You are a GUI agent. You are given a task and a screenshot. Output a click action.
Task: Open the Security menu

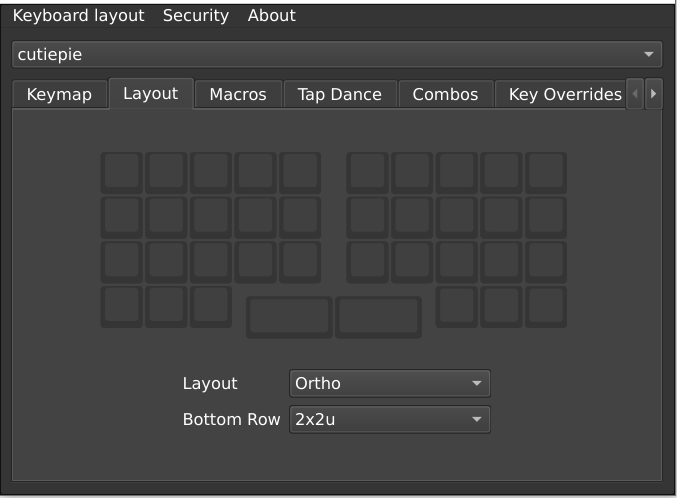196,16
